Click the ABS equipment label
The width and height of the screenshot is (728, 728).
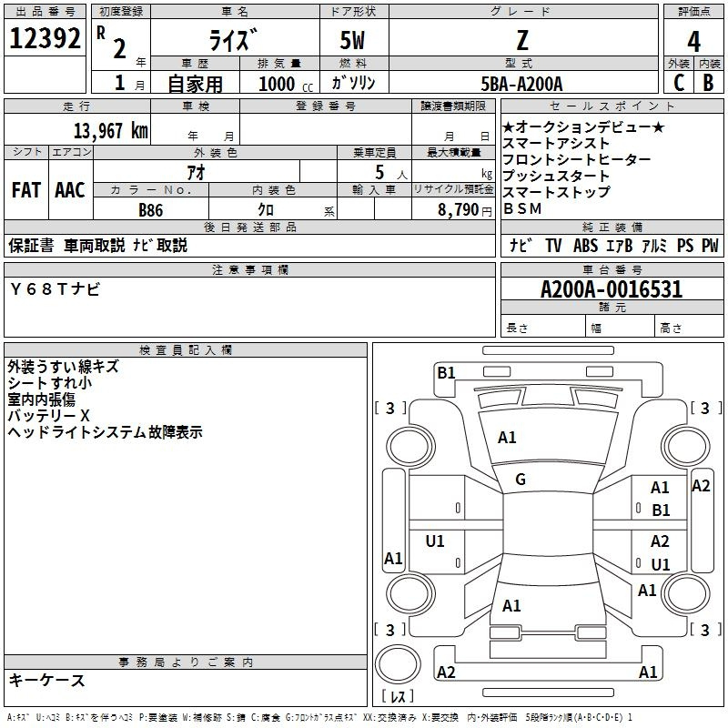point(585,245)
